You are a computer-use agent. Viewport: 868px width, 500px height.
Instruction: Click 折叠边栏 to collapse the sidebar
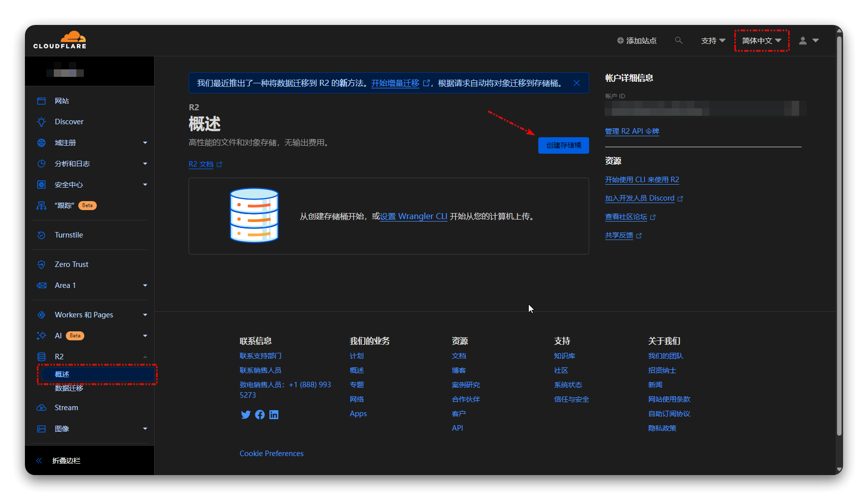[66, 461]
